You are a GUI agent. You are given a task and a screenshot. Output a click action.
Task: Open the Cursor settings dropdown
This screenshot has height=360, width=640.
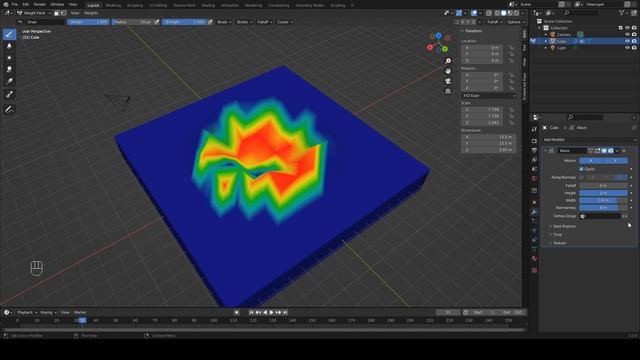click(285, 22)
